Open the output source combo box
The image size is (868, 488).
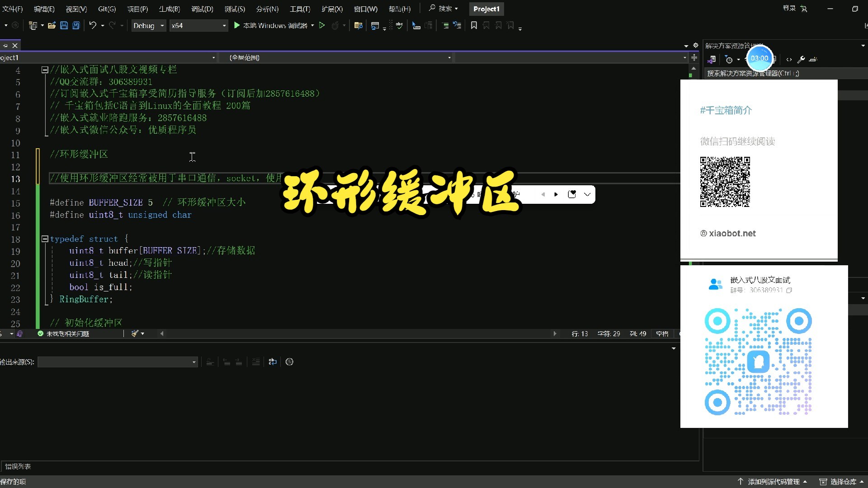click(118, 361)
